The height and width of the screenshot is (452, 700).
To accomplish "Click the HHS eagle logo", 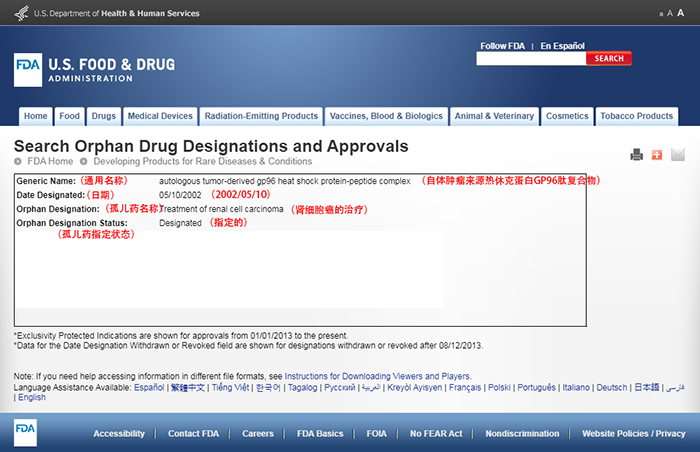I will pyautogui.click(x=21, y=13).
